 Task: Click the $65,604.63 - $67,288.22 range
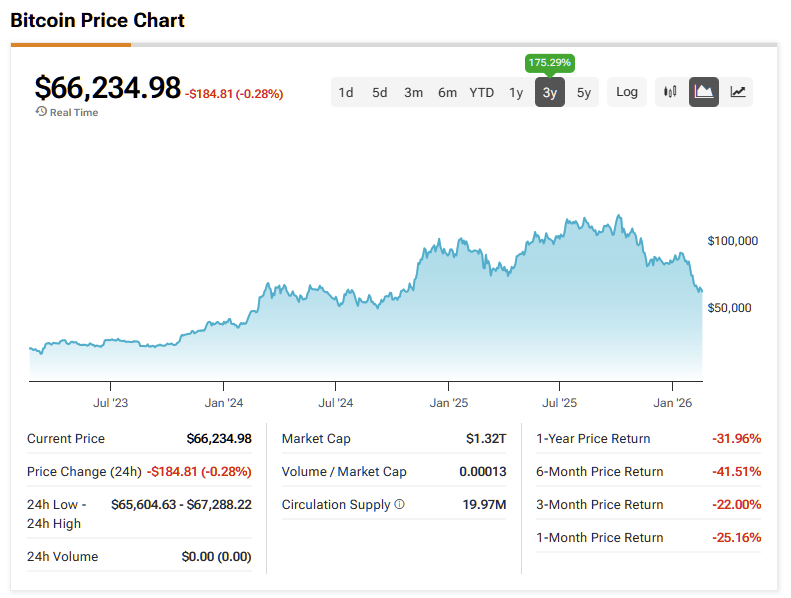pos(181,505)
